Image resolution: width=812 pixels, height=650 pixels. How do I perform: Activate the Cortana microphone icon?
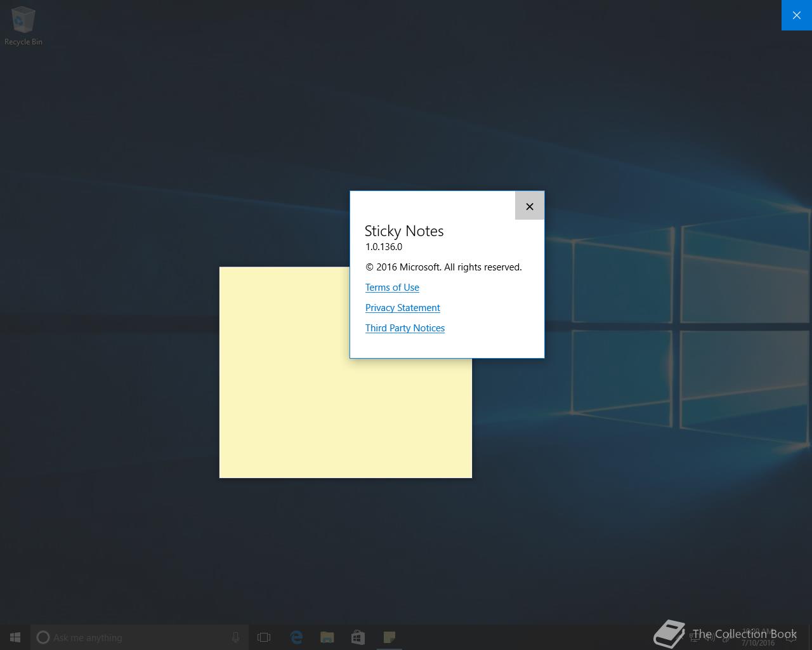(x=235, y=637)
